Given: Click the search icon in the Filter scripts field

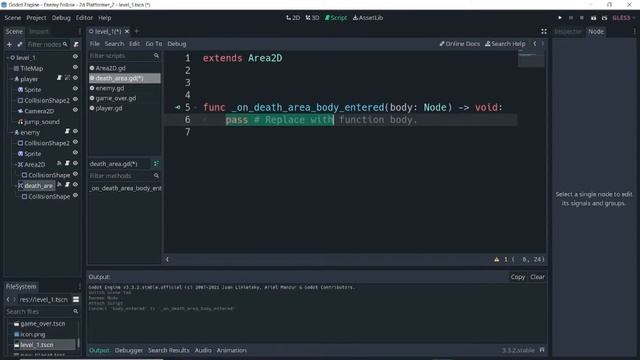Looking at the screenshot, I should (x=156, y=56).
